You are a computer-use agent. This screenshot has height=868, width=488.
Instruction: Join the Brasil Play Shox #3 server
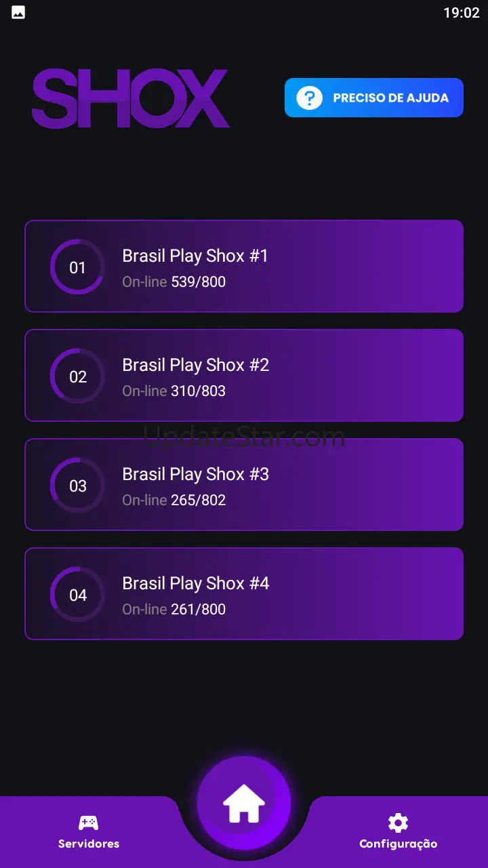coord(195,474)
